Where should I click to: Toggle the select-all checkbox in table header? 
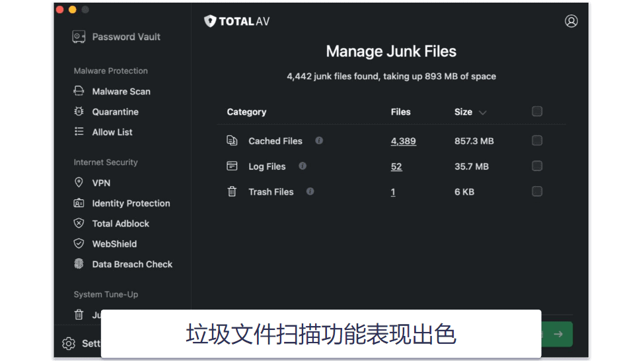point(537,112)
